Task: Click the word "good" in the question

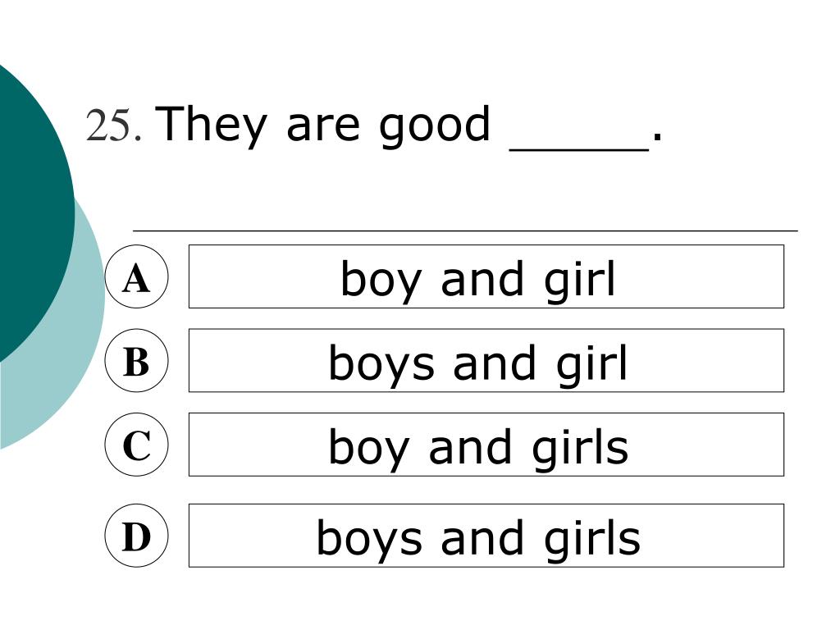Action: [435, 127]
